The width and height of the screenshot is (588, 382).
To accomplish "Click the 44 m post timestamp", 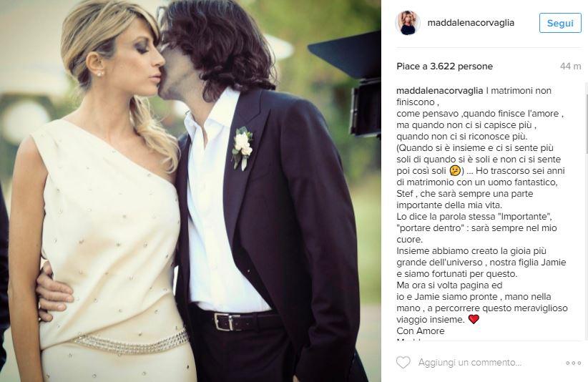I will (x=570, y=67).
